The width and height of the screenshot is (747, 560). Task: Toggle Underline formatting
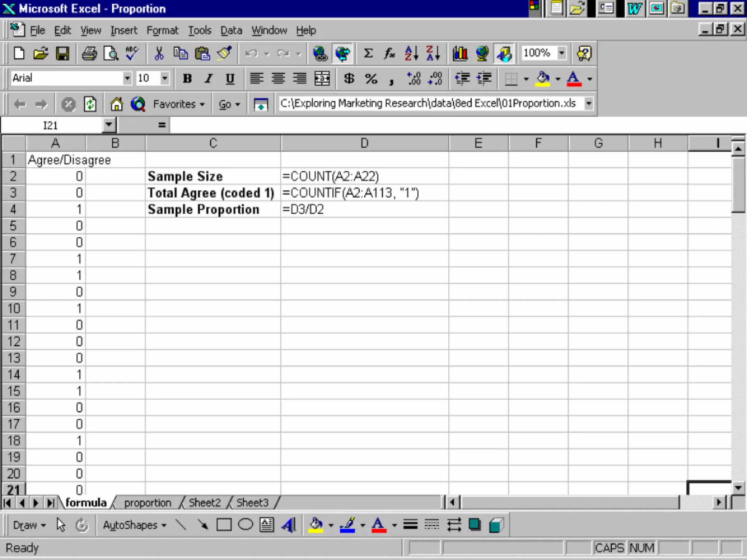point(230,78)
